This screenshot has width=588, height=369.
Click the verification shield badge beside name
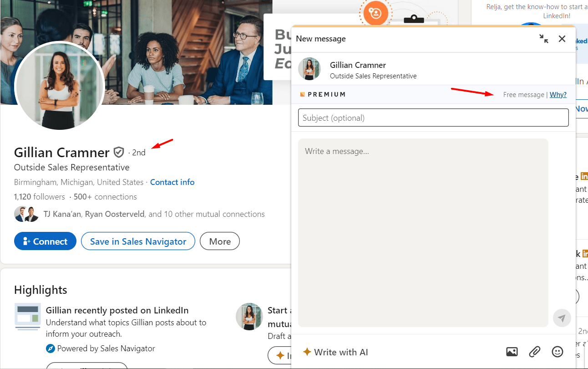(x=119, y=152)
